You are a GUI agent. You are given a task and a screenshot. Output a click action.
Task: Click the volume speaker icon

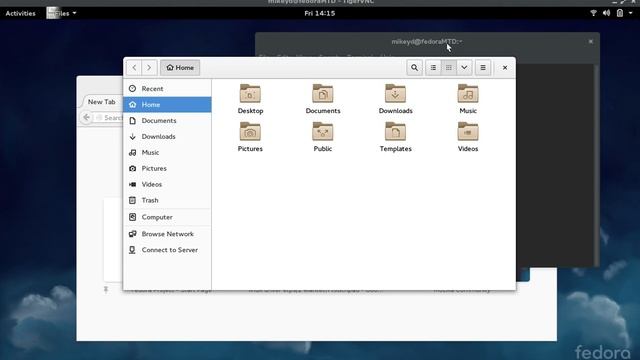607,13
